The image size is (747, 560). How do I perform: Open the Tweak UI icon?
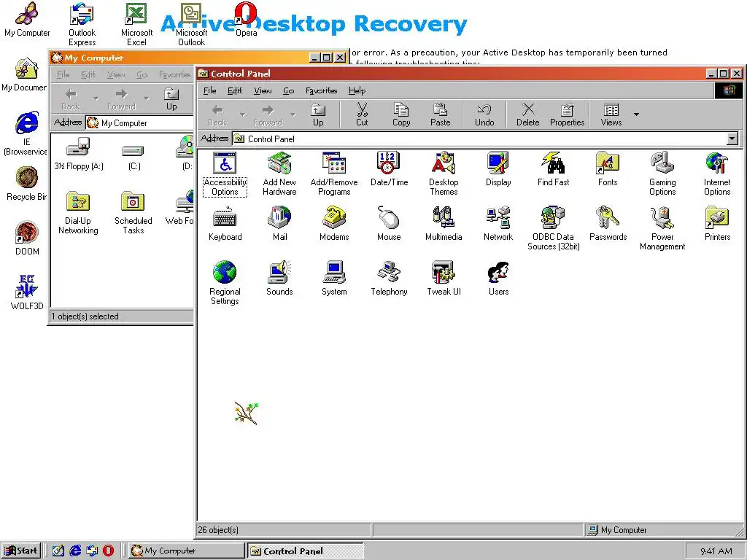[x=444, y=279]
